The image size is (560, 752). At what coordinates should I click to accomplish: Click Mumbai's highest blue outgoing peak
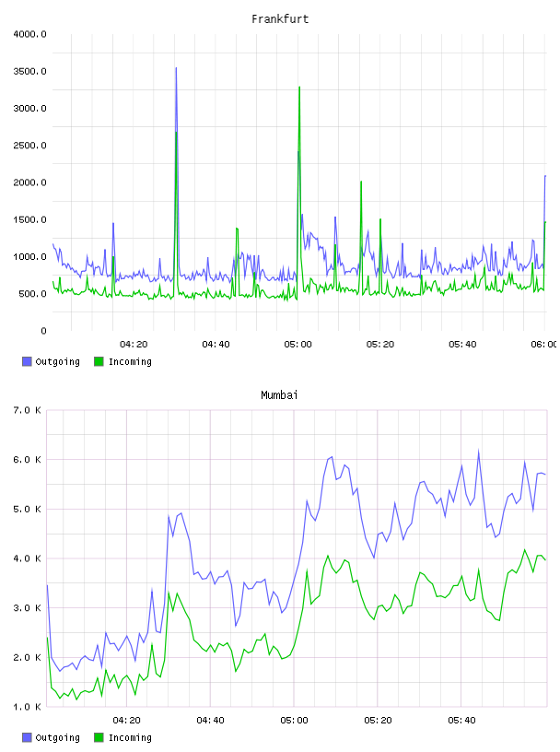[x=478, y=452]
